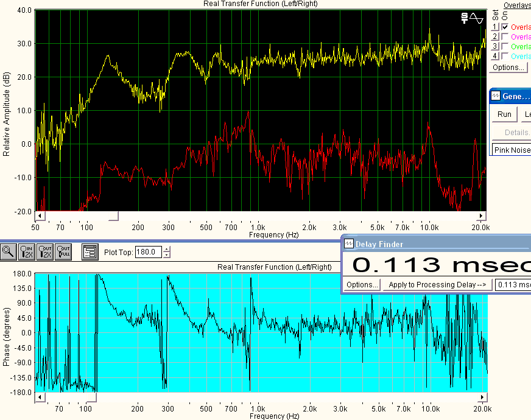Click the Delay Finder title bar

[437, 243]
